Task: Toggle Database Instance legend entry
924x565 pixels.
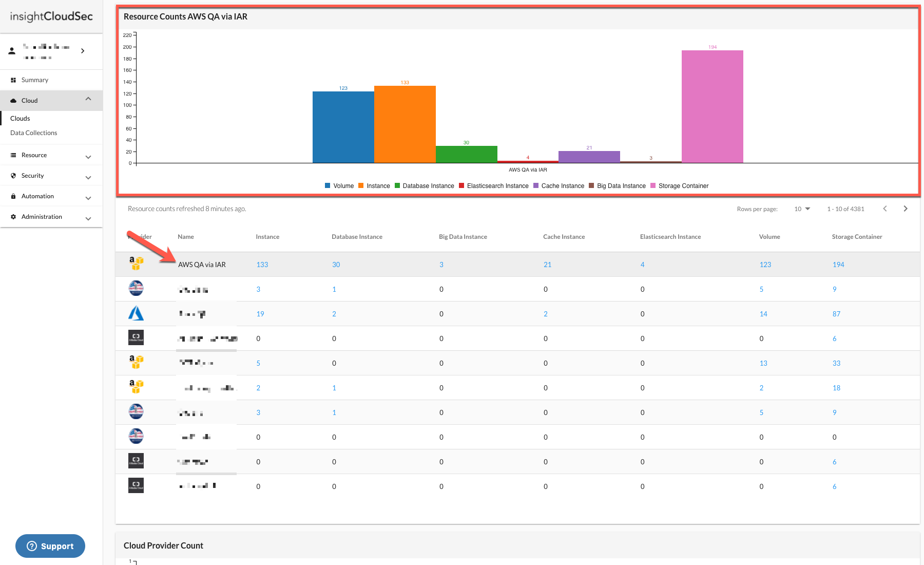Action: [x=425, y=186]
